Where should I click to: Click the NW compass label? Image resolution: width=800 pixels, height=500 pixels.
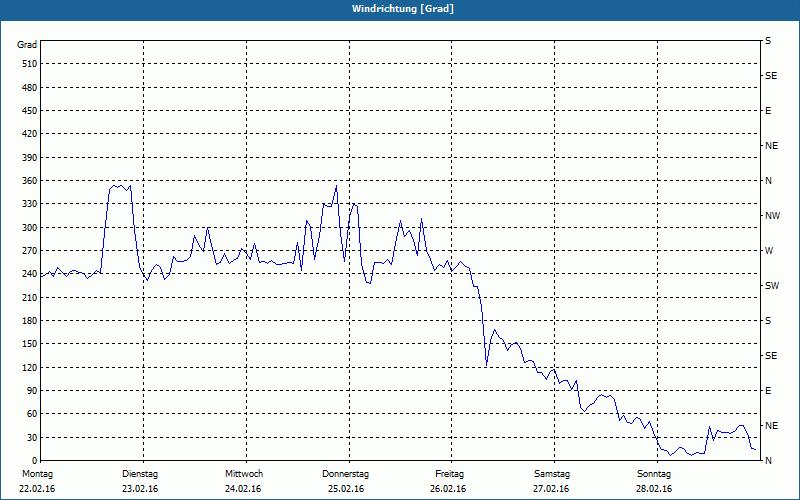click(x=772, y=216)
